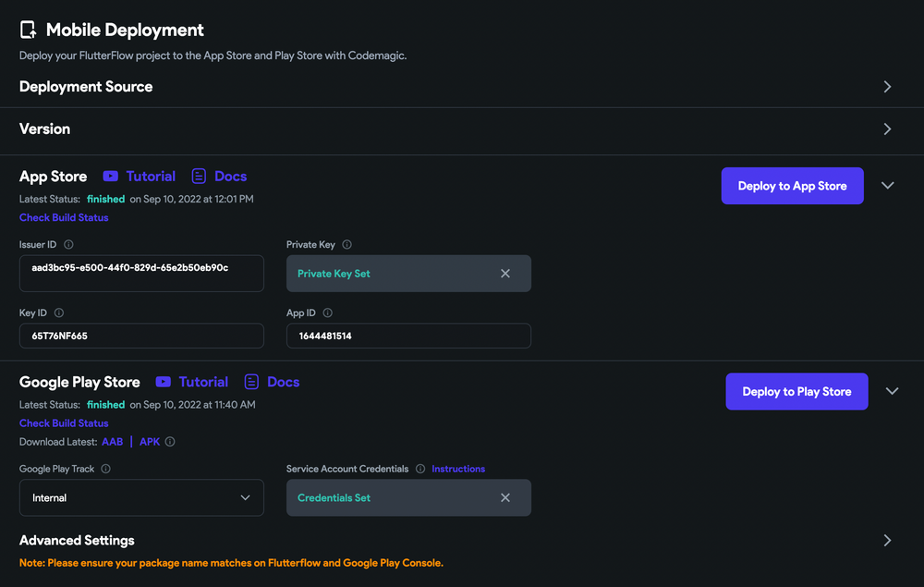The height and width of the screenshot is (587, 924).
Task: Click the Private Key info icon
Action: (x=346, y=244)
